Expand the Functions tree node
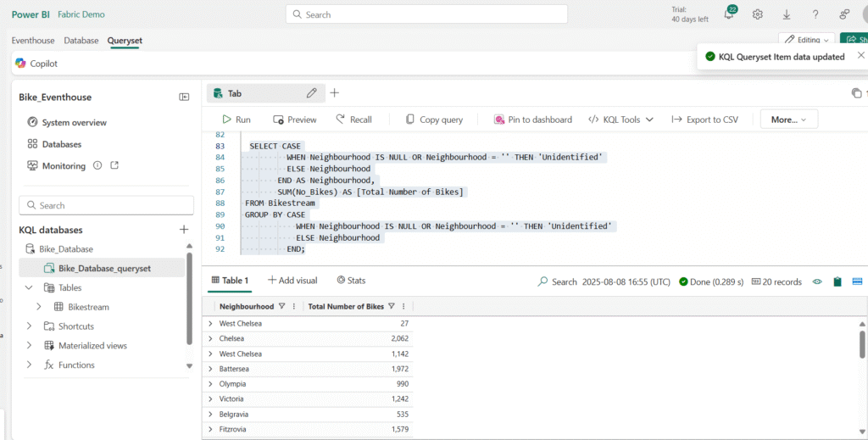 pyautogui.click(x=29, y=365)
